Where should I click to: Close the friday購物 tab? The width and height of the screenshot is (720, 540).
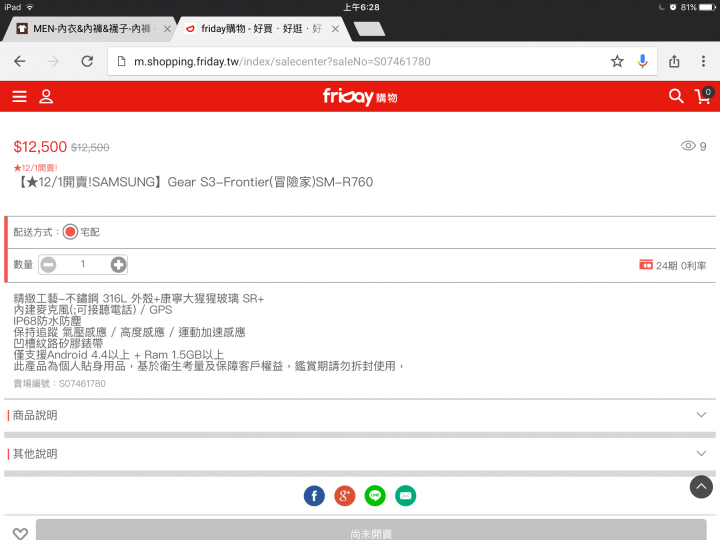click(x=335, y=29)
